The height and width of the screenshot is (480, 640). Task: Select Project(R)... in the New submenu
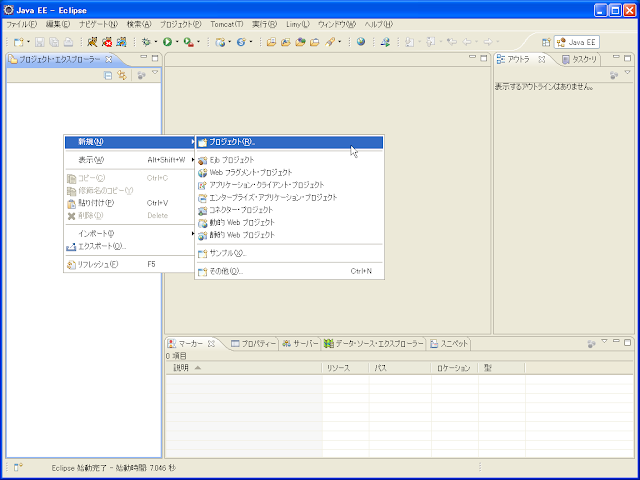(290, 142)
